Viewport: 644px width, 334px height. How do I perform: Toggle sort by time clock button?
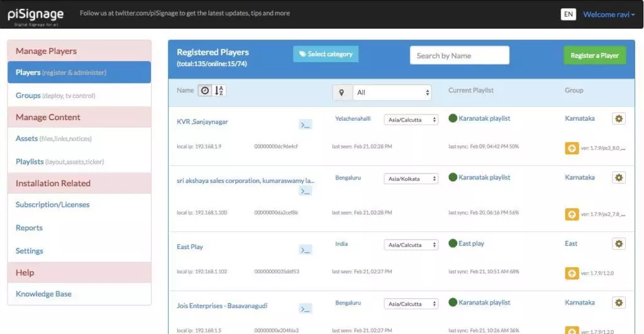coord(205,91)
